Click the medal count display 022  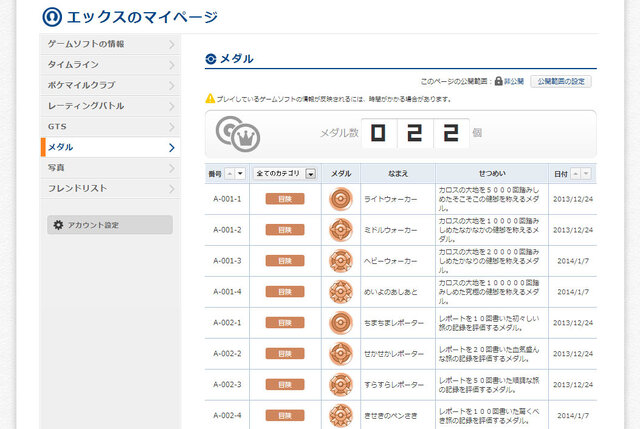(x=415, y=133)
